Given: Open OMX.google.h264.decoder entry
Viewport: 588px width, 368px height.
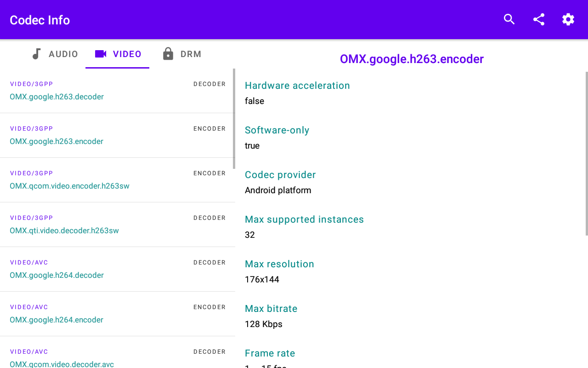Looking at the screenshot, I should pyautogui.click(x=57, y=275).
